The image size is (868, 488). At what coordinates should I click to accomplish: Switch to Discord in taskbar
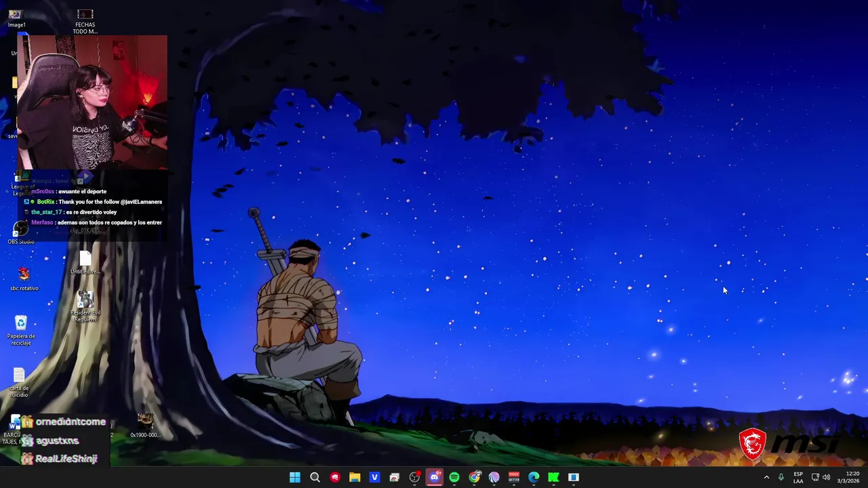[x=434, y=477]
